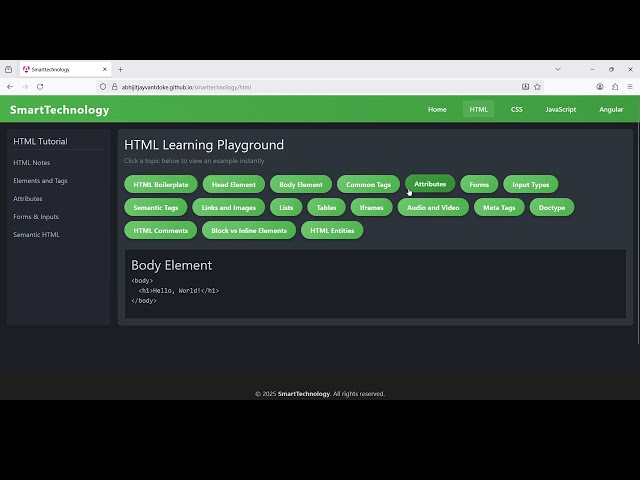The width and height of the screenshot is (640, 480).
Task: Click the Body Element topic button
Action: tap(301, 184)
